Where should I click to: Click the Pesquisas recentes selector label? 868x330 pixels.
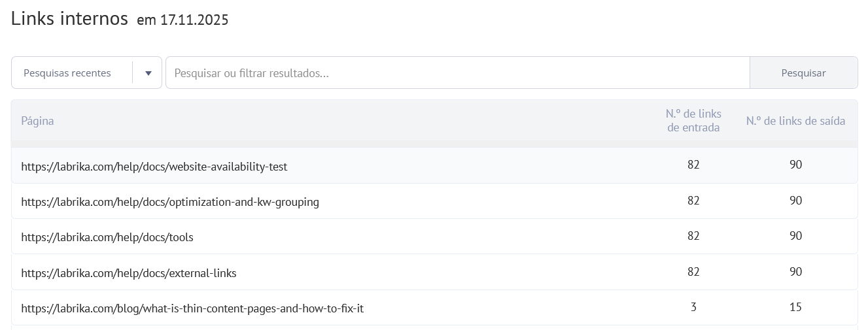point(67,73)
